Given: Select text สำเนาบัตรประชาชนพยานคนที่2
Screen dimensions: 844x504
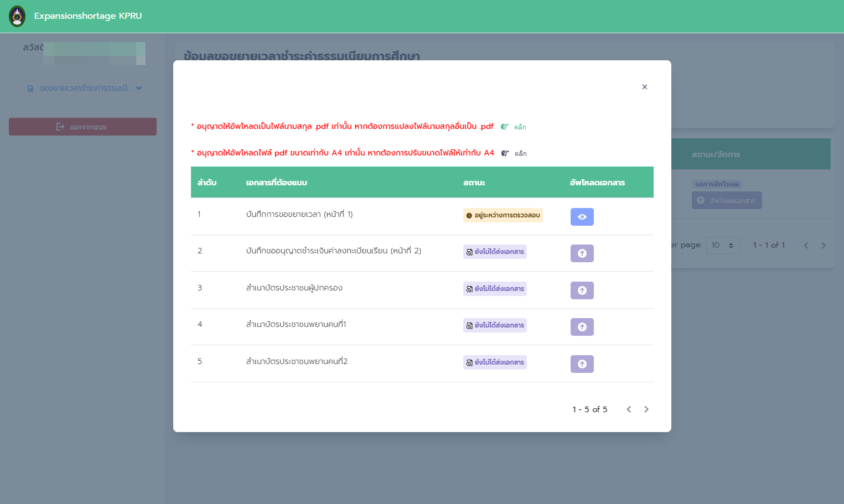Looking at the screenshot, I should 297,361.
